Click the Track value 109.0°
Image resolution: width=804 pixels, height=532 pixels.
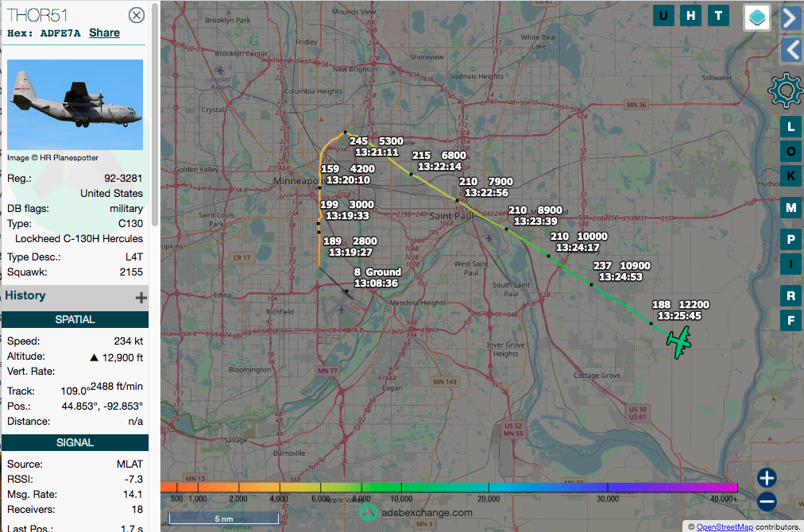click(75, 391)
